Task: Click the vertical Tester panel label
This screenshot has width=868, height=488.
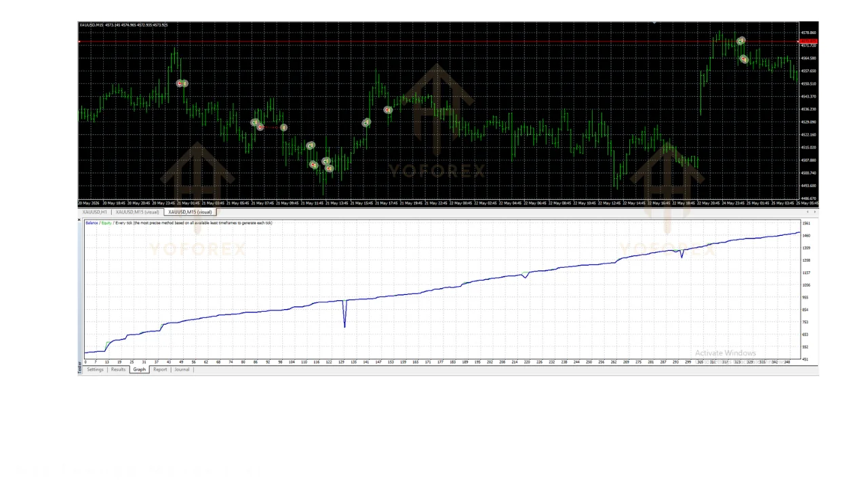Action: pyautogui.click(x=80, y=367)
